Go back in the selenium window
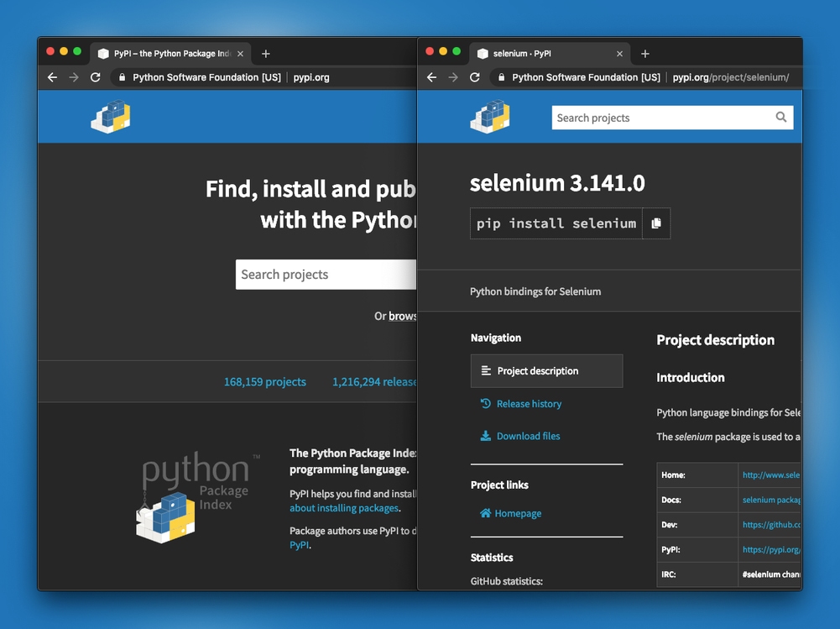840x629 pixels. point(432,77)
